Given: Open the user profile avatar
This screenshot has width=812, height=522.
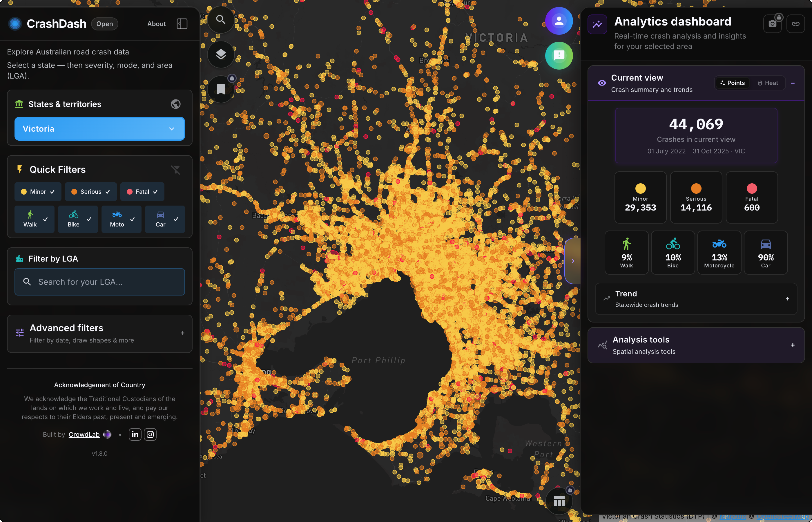Looking at the screenshot, I should click(559, 21).
